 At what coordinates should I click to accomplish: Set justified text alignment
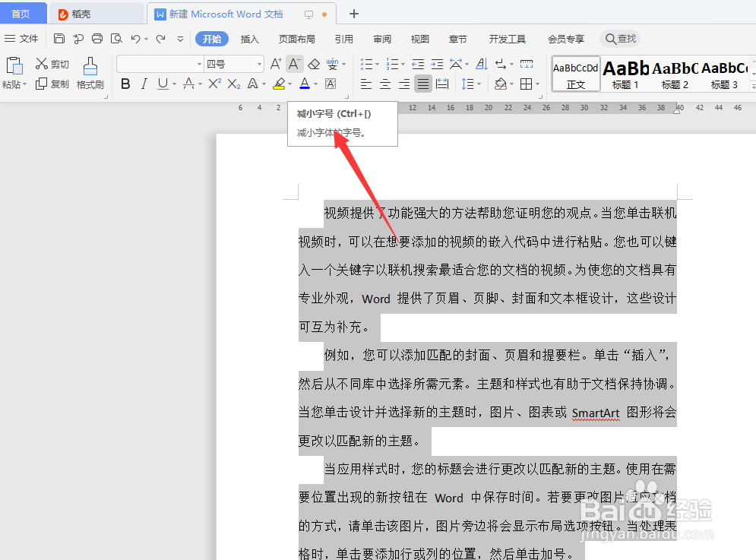(423, 84)
